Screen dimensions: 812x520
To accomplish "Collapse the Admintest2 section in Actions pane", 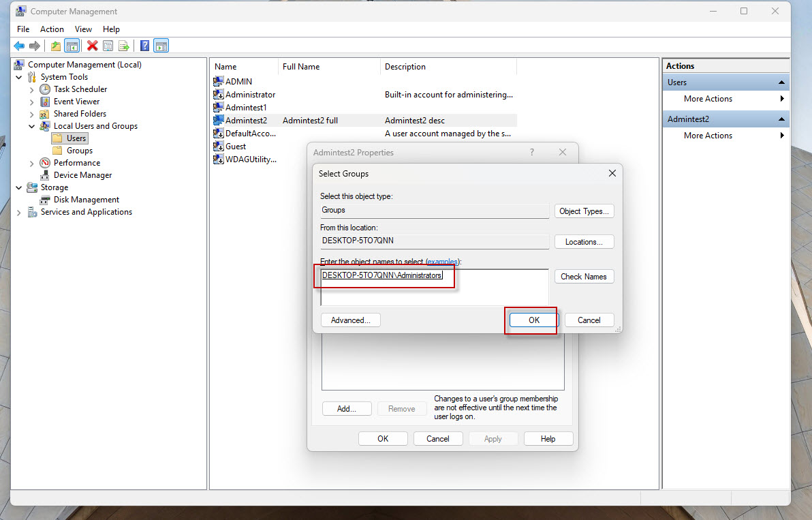I will [x=781, y=119].
